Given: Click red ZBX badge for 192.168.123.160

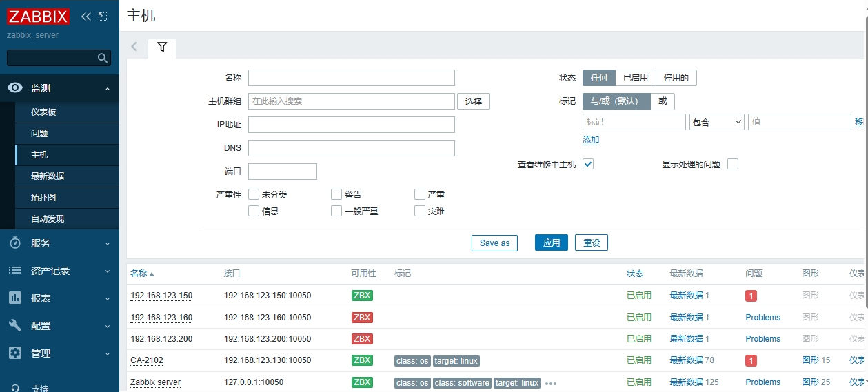Looking at the screenshot, I should pyautogui.click(x=362, y=318).
